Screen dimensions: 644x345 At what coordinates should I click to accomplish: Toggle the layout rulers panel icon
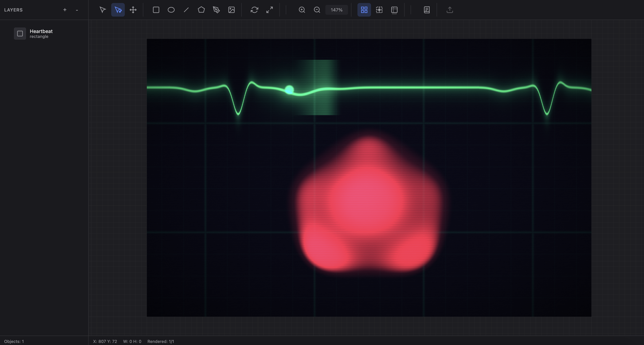(x=394, y=10)
